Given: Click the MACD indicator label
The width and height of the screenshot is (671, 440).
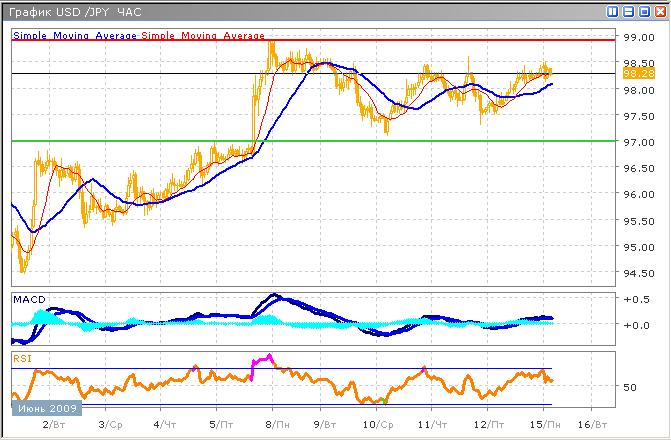Looking at the screenshot, I should tap(29, 299).
